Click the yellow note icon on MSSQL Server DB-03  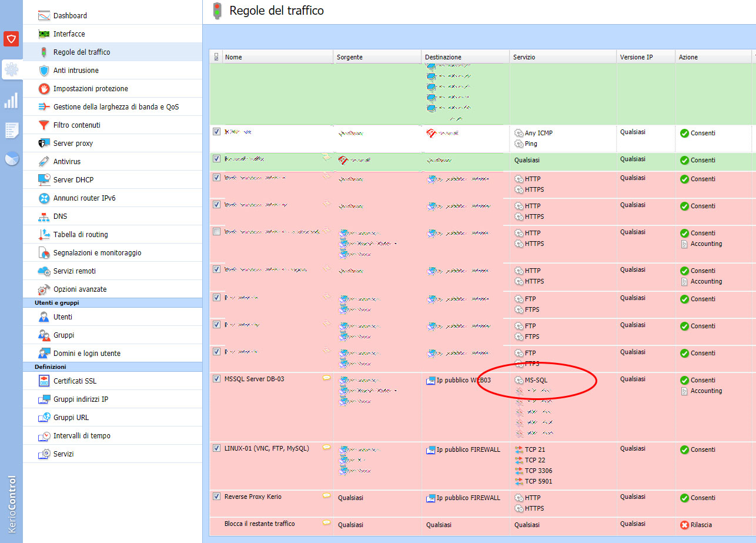(x=327, y=378)
